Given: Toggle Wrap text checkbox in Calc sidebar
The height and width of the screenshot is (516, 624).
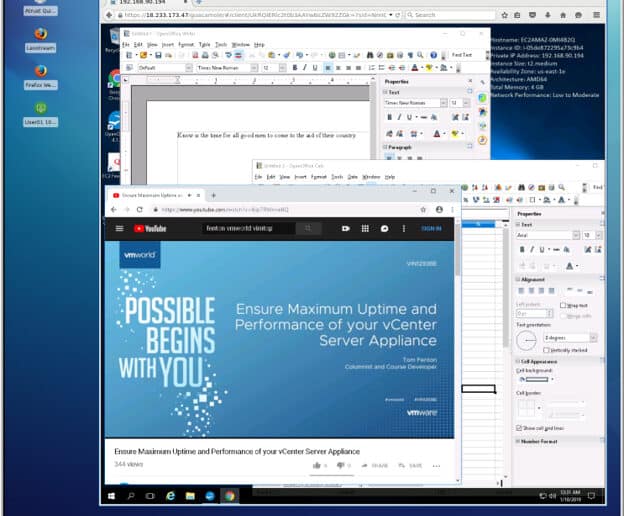Looking at the screenshot, I should (x=563, y=305).
